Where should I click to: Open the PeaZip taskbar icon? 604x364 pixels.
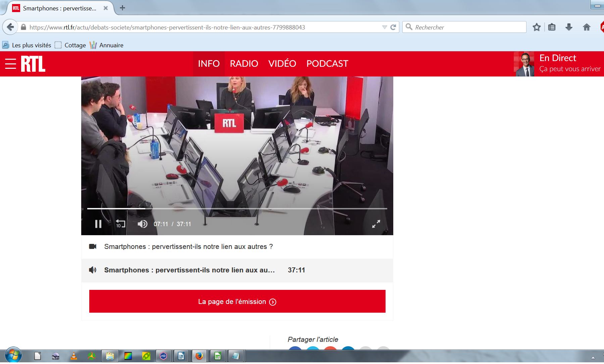(x=146, y=356)
